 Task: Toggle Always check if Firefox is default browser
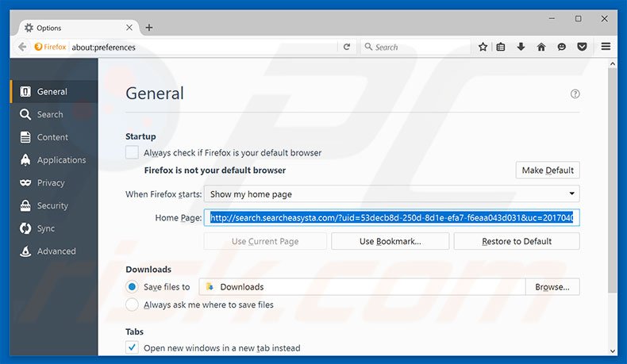[x=132, y=152]
